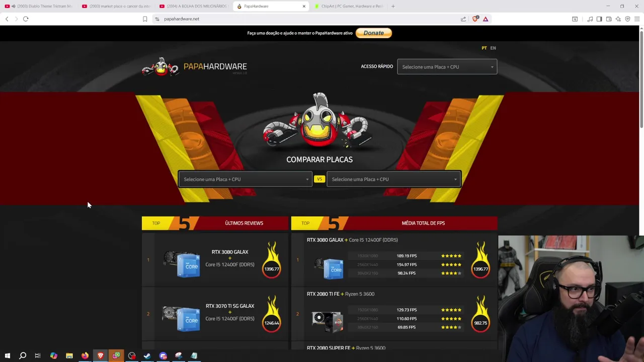Click RTX 3080 GALAX review thumbnail image
Viewport: 644px width, 362px height.
pyautogui.click(x=182, y=264)
